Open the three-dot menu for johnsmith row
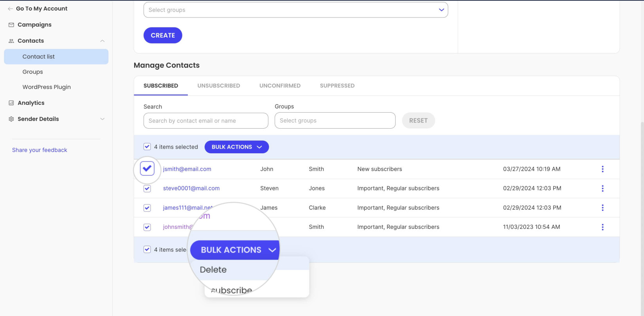 click(x=603, y=227)
